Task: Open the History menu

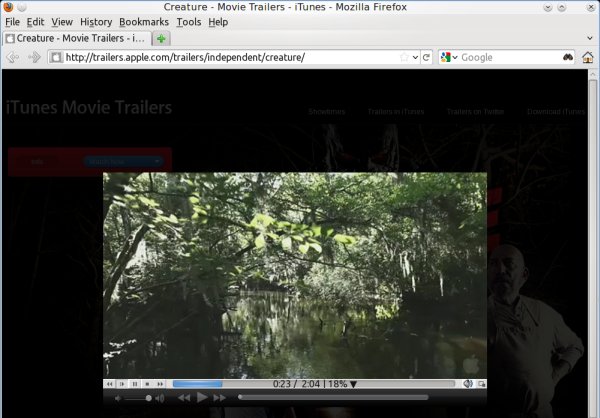Action: [x=96, y=22]
